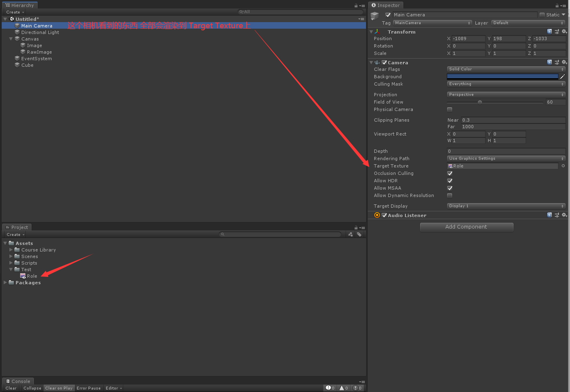Toggle info messages counter in Console

[330, 388]
